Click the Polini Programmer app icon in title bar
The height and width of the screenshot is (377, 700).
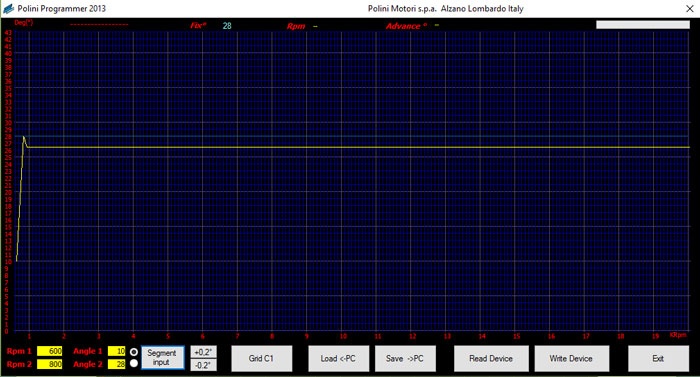(x=8, y=8)
